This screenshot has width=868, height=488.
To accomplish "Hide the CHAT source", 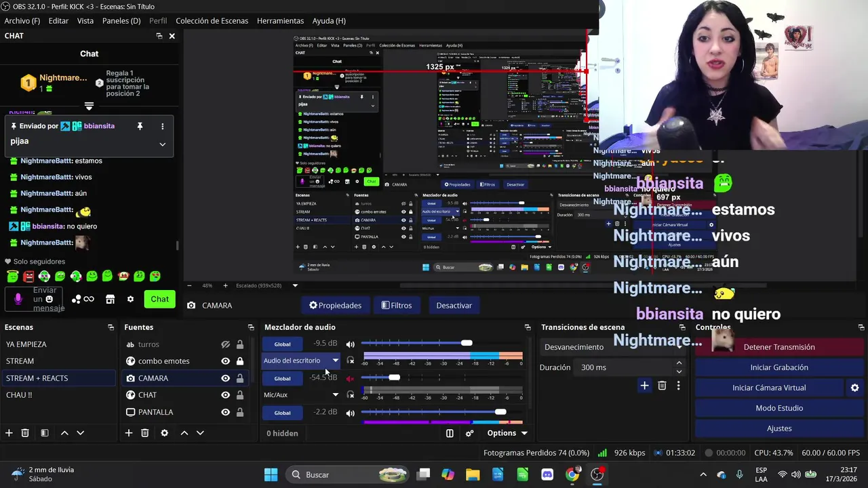I will tap(225, 395).
